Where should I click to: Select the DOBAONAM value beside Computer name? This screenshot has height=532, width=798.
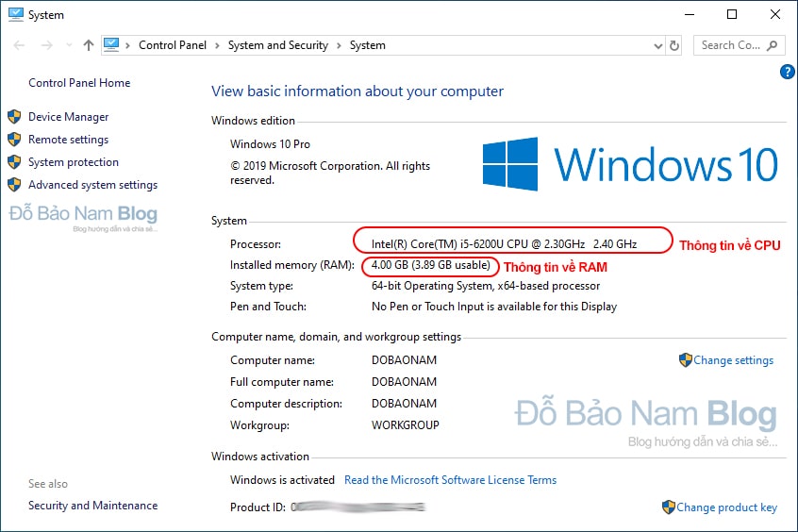click(x=404, y=360)
